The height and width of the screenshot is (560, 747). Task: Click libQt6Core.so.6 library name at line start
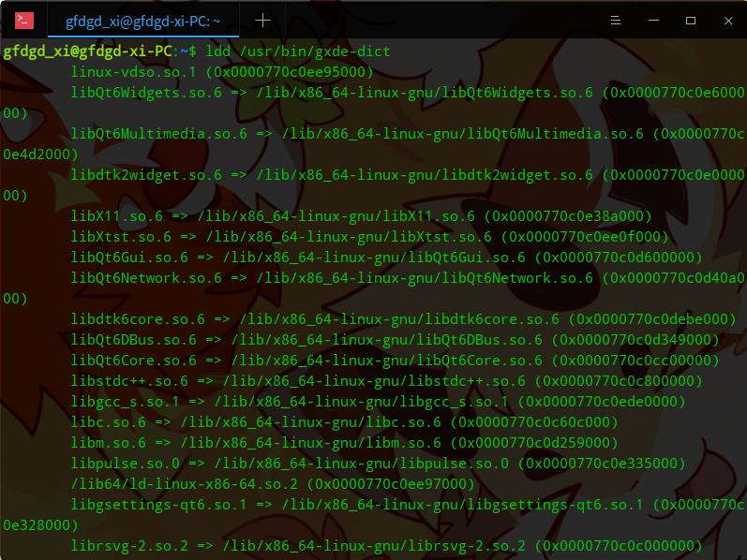(134, 360)
